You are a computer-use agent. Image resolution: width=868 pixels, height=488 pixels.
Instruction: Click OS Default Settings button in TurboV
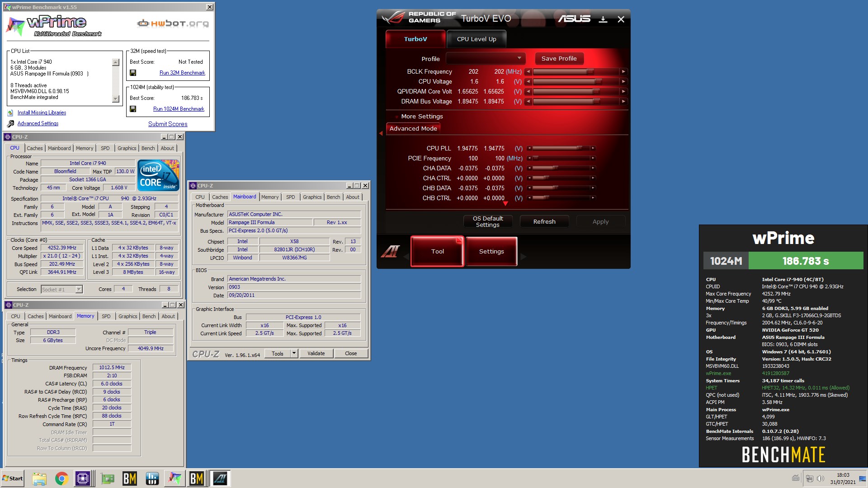[x=488, y=221]
